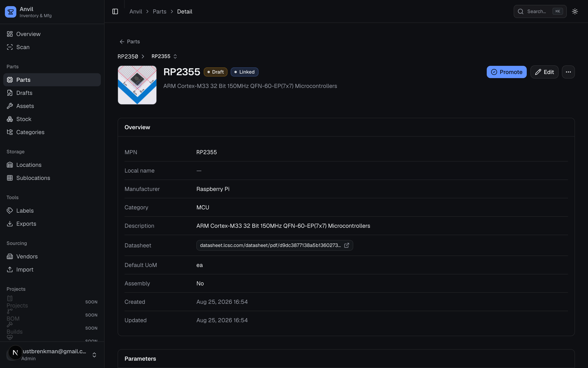Click the magnifier icon in Search

click(520, 11)
